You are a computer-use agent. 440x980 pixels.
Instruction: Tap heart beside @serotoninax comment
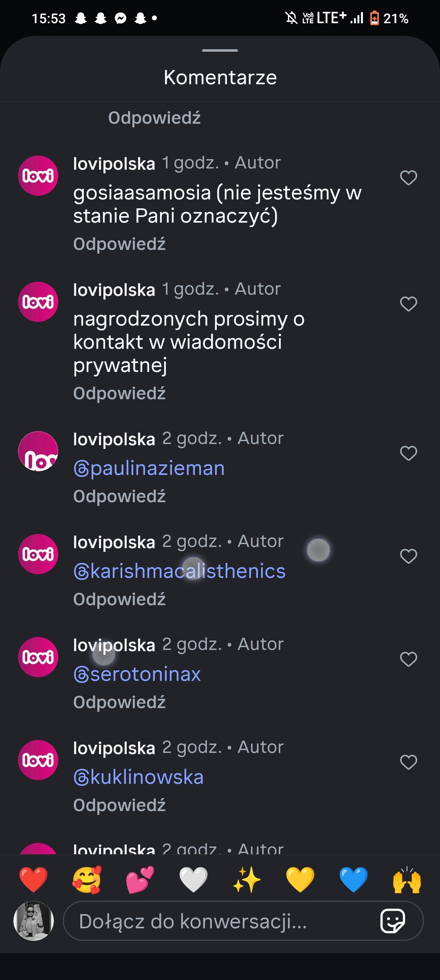[x=408, y=659]
